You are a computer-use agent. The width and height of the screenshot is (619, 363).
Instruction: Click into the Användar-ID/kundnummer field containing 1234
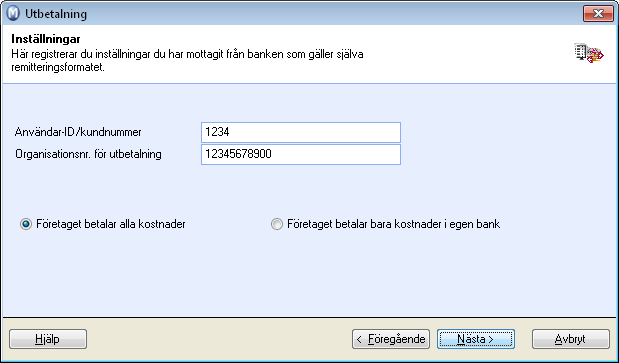point(301,132)
